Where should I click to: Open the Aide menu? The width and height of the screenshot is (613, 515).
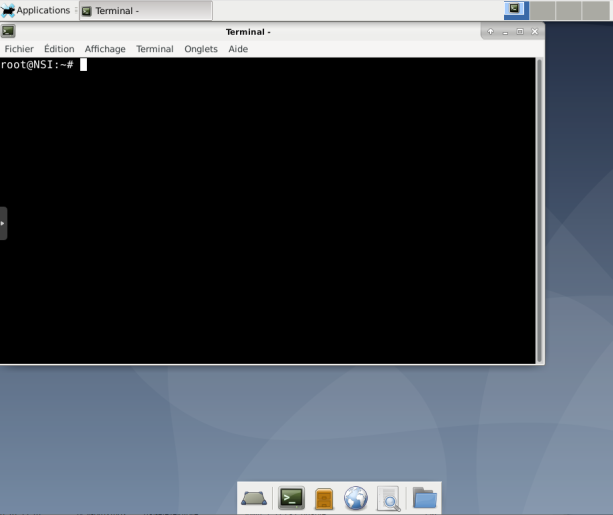238,49
